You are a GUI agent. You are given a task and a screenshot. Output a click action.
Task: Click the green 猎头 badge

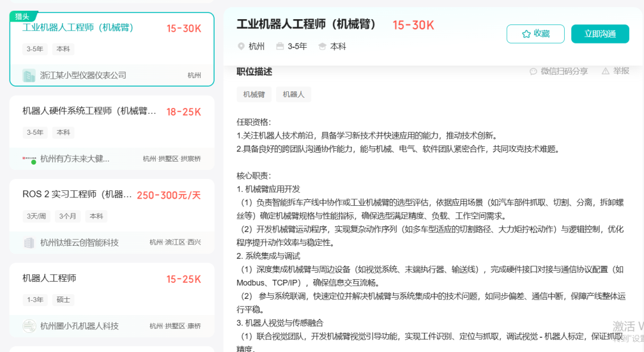[23, 16]
